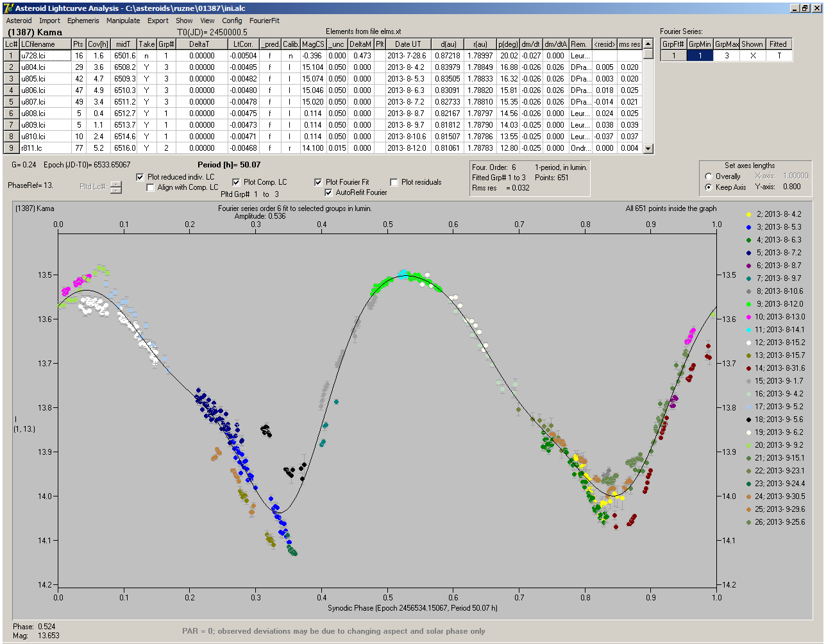Viewport: 826px width, 644px height.
Task: Click the magenta legend dot for 2013-8-13.0
Action: pos(748,317)
